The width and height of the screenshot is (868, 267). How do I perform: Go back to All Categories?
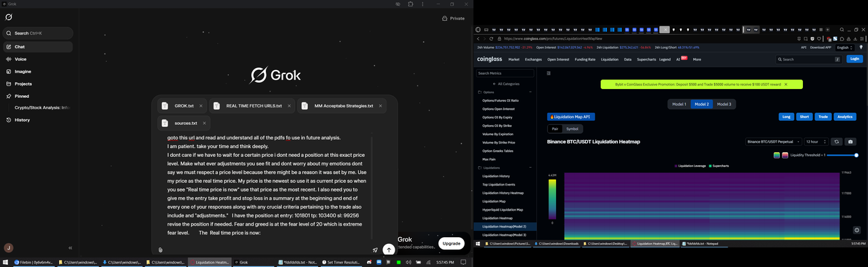coord(505,84)
